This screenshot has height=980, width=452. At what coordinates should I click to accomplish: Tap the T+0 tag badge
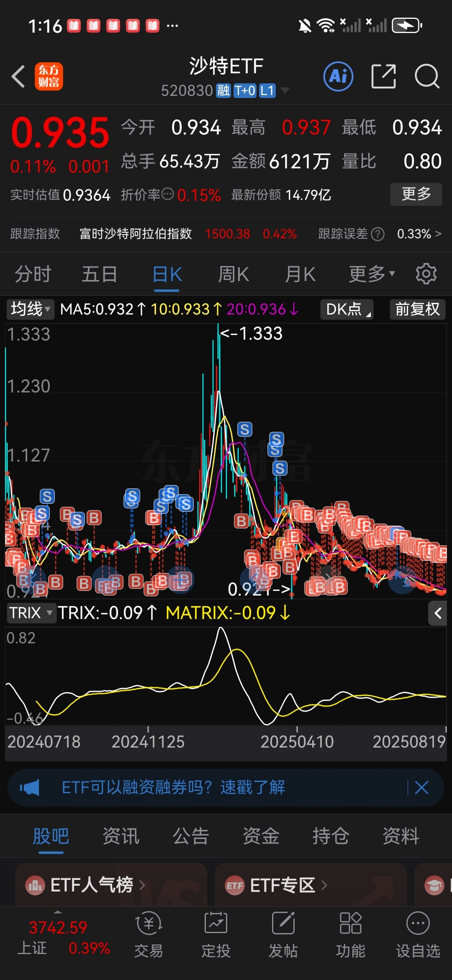click(x=245, y=90)
